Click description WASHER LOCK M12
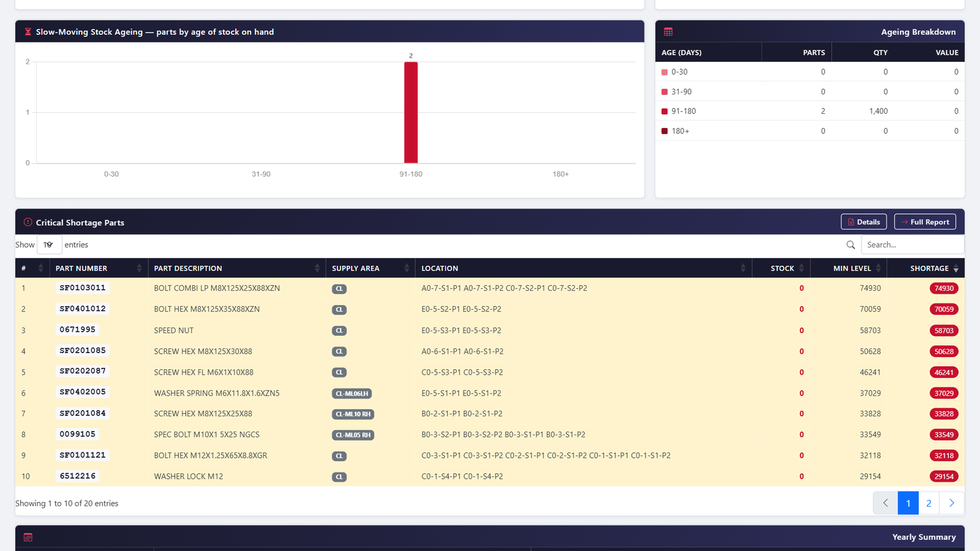 [x=189, y=476]
